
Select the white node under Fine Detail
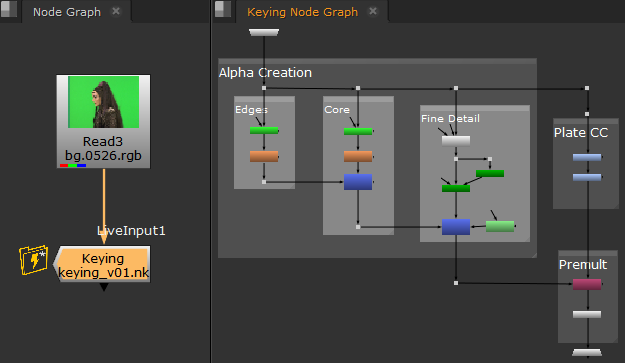tap(456, 141)
